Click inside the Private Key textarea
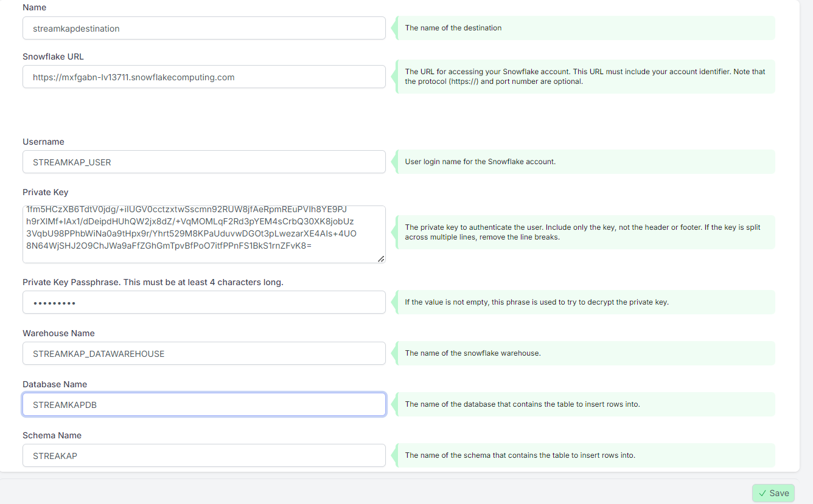 coord(204,234)
